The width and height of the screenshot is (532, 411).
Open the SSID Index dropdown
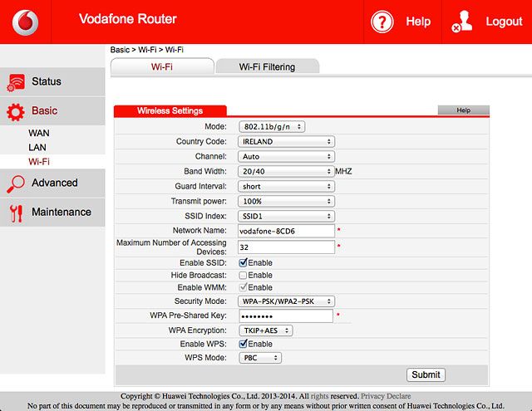pos(286,216)
